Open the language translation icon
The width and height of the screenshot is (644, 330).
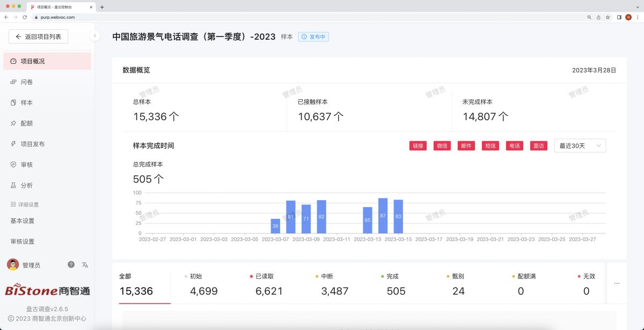click(85, 265)
